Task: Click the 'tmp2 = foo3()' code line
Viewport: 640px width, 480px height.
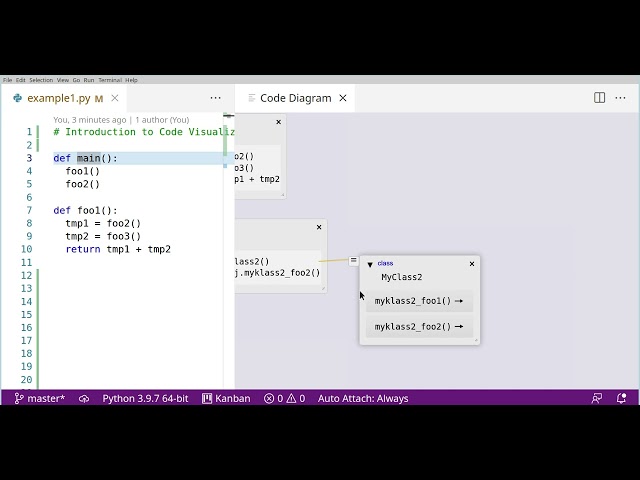Action: tap(103, 236)
